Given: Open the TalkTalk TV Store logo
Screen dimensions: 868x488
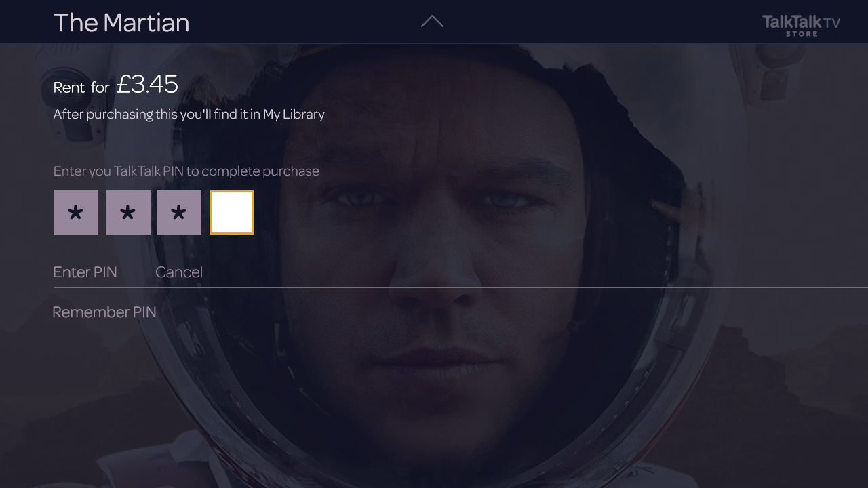Looking at the screenshot, I should point(801,25).
